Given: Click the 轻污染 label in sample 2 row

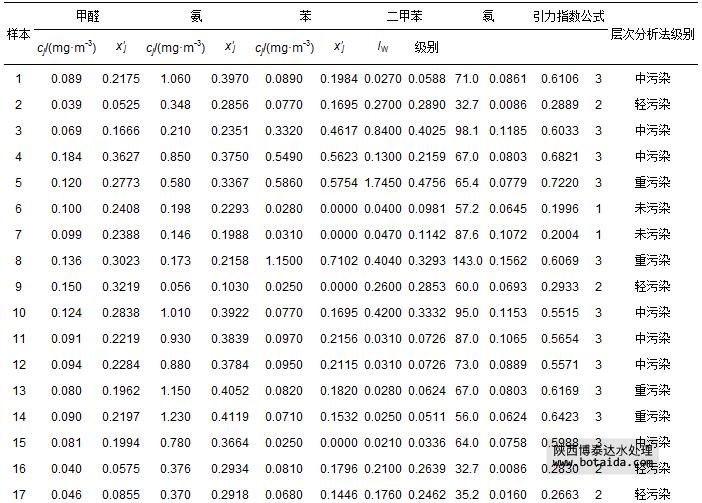Looking at the screenshot, I should coord(653,104).
